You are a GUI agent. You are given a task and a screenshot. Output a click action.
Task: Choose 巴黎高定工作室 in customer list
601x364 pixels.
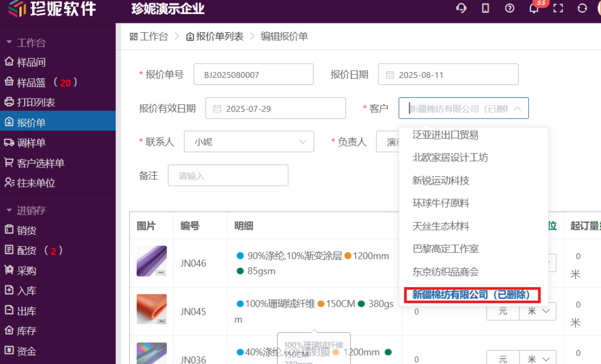coord(445,249)
